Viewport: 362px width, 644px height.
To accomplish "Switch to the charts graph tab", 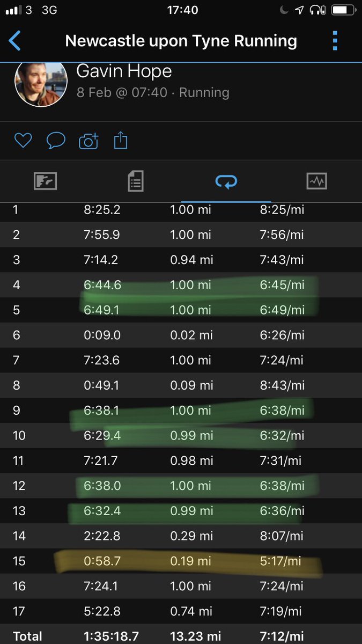I will [x=316, y=181].
